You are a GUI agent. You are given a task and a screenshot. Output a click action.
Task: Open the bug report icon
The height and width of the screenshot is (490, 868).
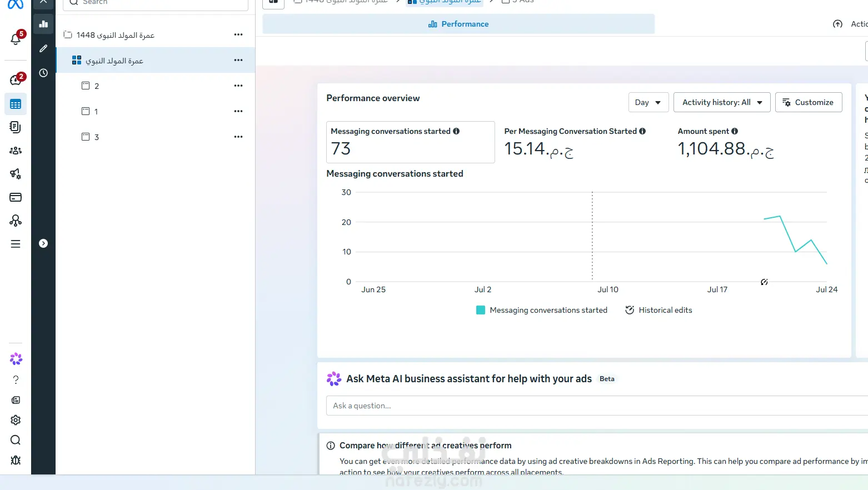16,460
